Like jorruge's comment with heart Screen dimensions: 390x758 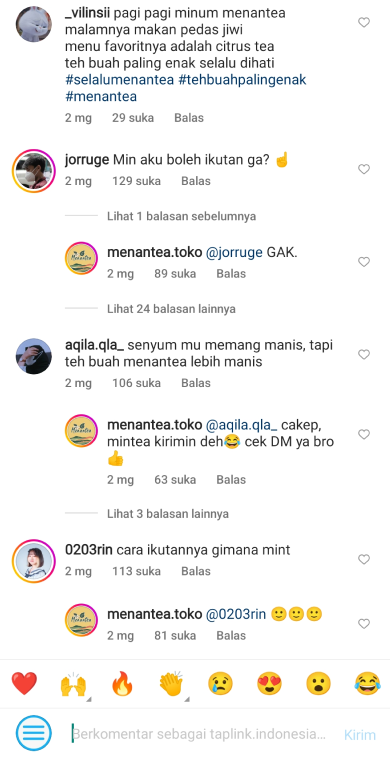pyautogui.click(x=364, y=169)
